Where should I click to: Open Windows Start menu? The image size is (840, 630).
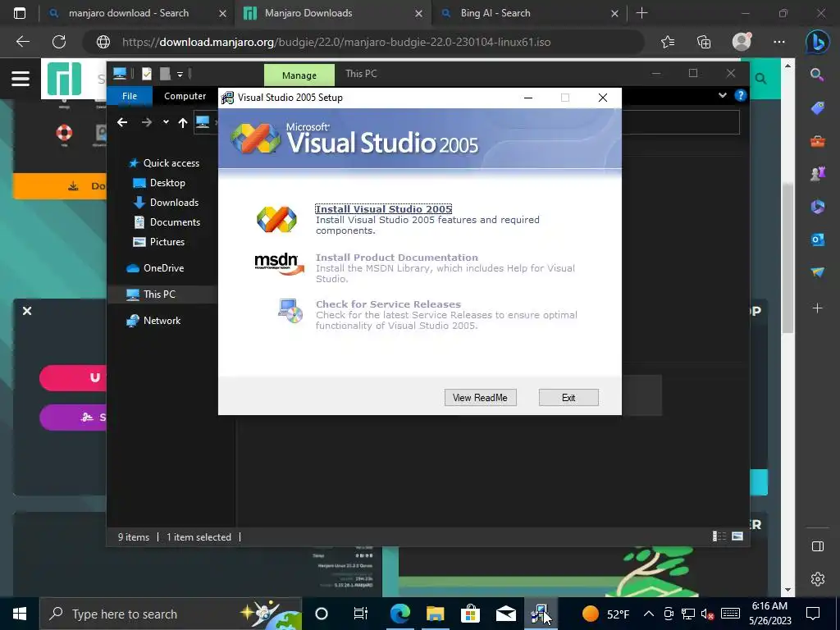20,614
